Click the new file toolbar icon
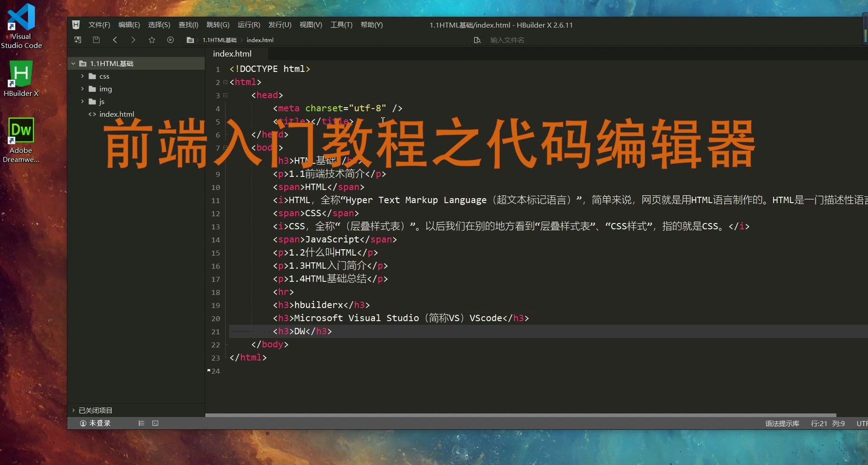The height and width of the screenshot is (465, 868). pos(78,40)
